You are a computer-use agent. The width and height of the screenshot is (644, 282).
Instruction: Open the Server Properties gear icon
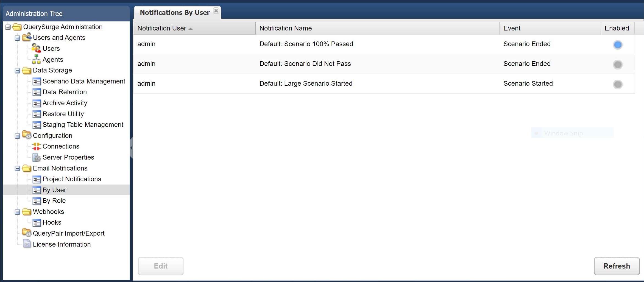[36, 157]
